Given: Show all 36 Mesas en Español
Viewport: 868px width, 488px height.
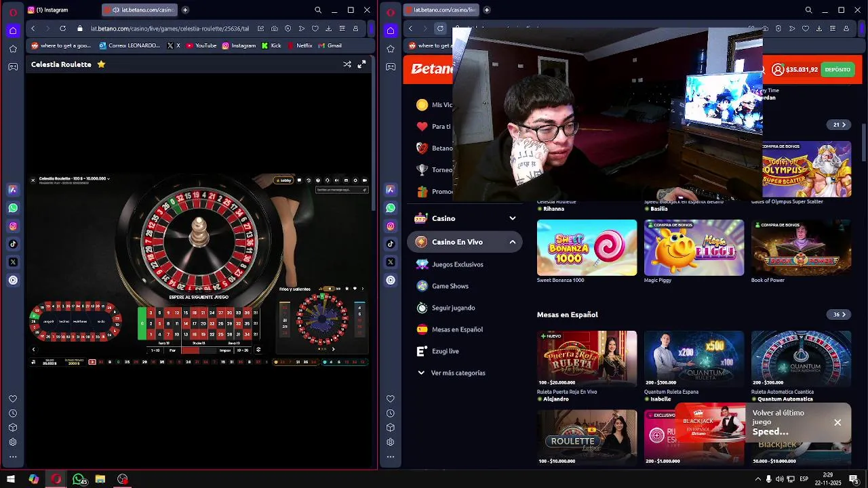Looking at the screenshot, I should point(840,314).
